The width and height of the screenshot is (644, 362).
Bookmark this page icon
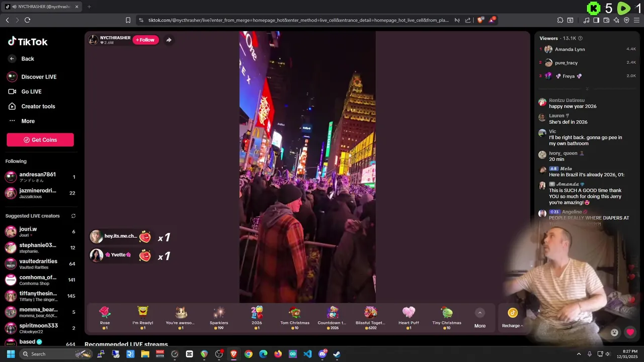128,20
